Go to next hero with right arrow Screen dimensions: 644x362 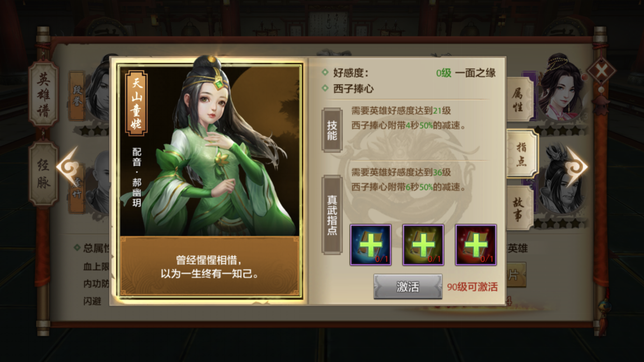pyautogui.click(x=576, y=166)
